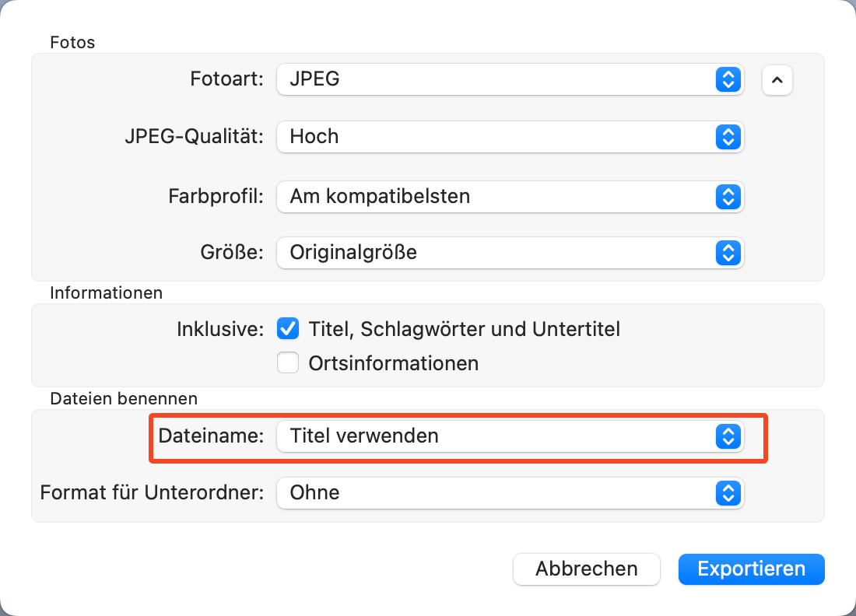Uncheck 'Titel, Schlagwörter und Untertitel' checkbox
The width and height of the screenshot is (856, 616).
coord(288,330)
